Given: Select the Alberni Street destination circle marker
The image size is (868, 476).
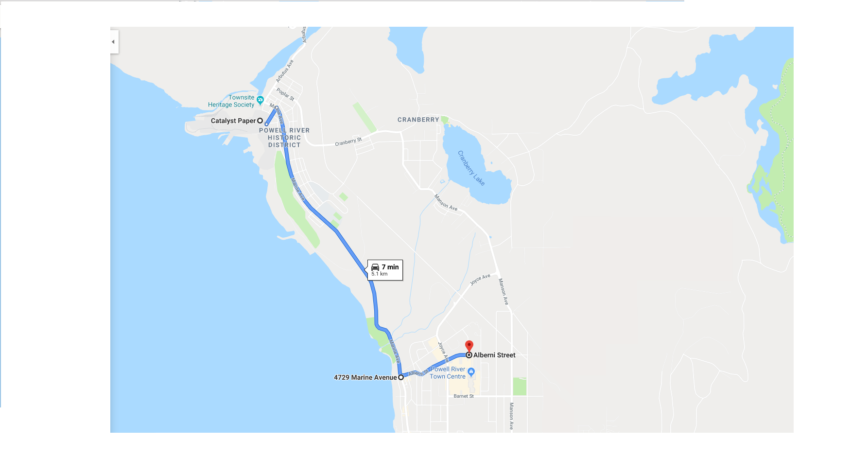Looking at the screenshot, I should (x=469, y=355).
